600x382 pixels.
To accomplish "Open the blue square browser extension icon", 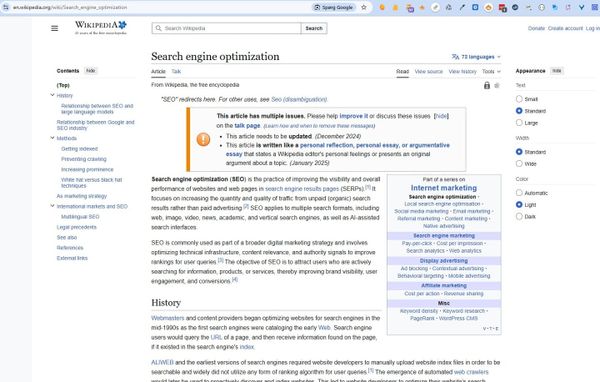I will tap(475, 7).
